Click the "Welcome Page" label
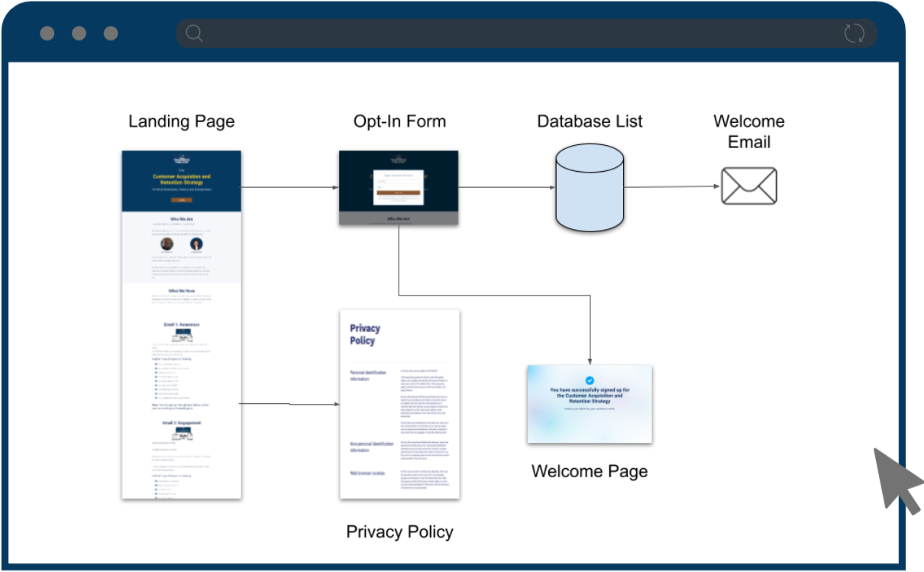 coord(590,471)
